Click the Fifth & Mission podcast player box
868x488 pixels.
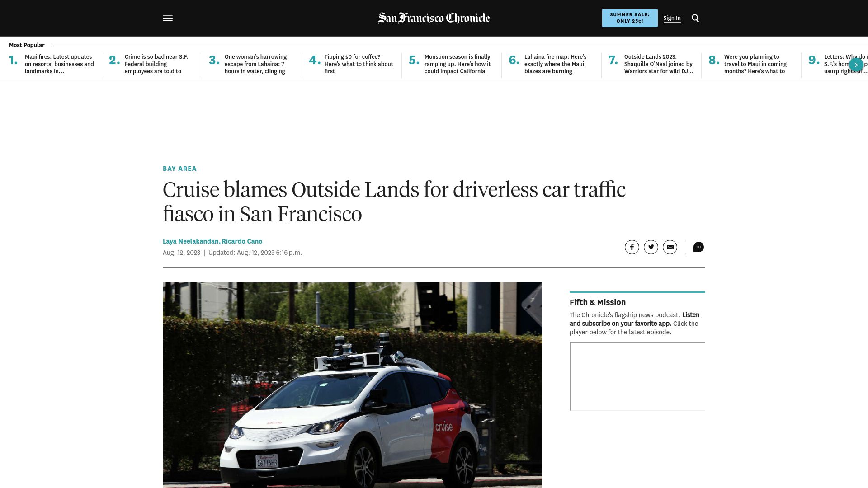coord(637,376)
